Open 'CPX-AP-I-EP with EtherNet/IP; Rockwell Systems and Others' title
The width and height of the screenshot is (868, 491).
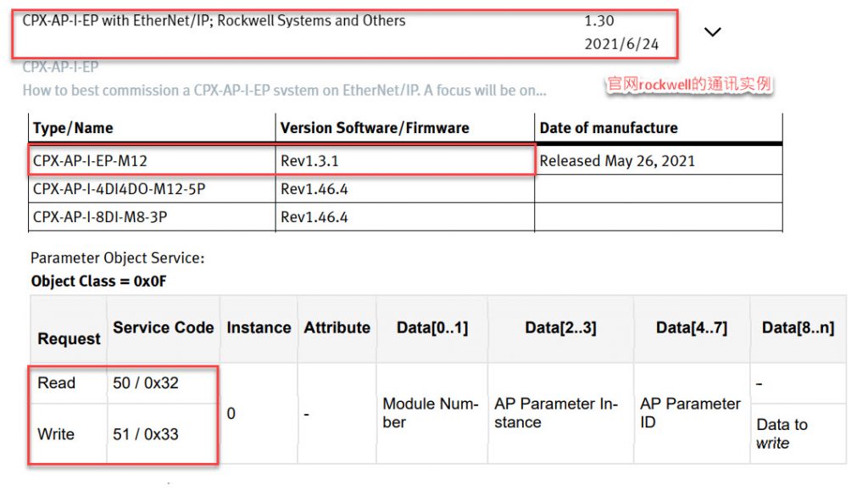coord(214,21)
